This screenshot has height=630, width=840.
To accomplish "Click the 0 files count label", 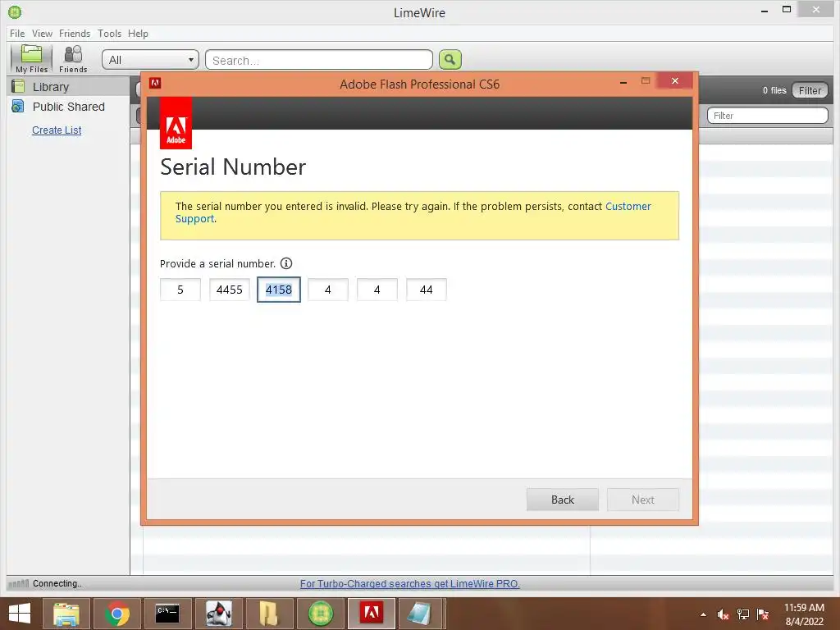I will pos(774,90).
